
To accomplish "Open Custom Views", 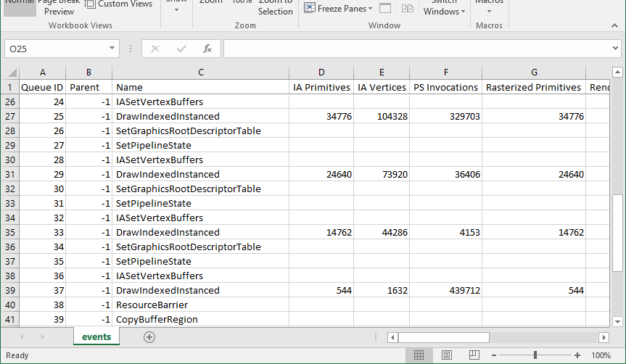I will tap(119, 4).
